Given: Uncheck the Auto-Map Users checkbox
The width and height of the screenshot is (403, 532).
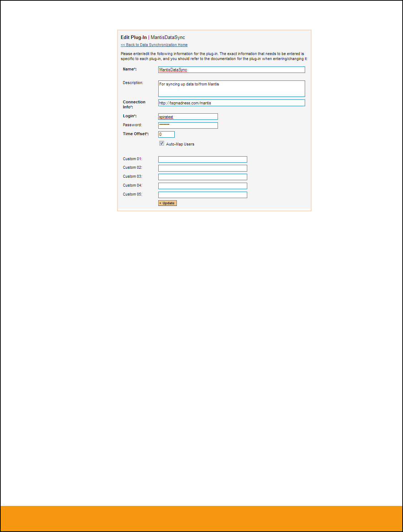Looking at the screenshot, I should (x=161, y=143).
